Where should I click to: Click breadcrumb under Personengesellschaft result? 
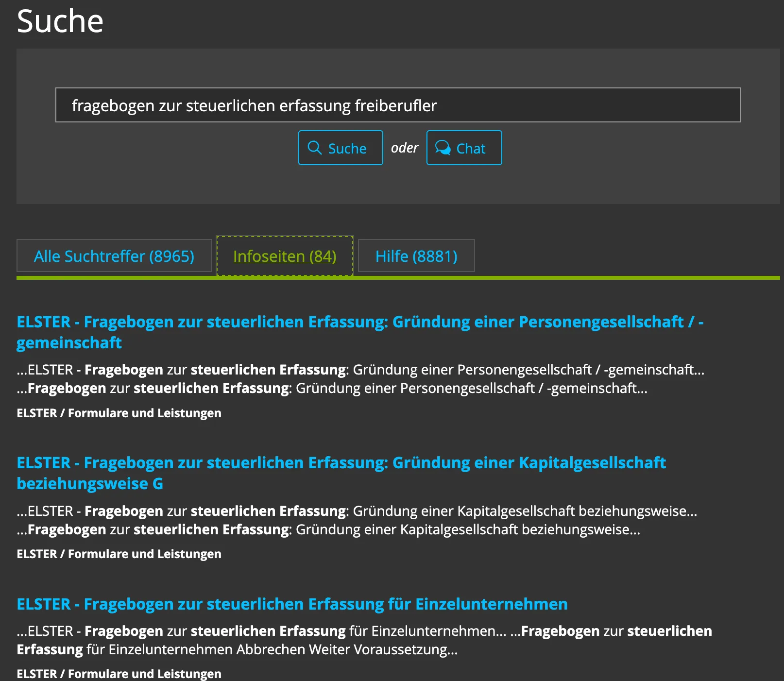click(x=119, y=413)
